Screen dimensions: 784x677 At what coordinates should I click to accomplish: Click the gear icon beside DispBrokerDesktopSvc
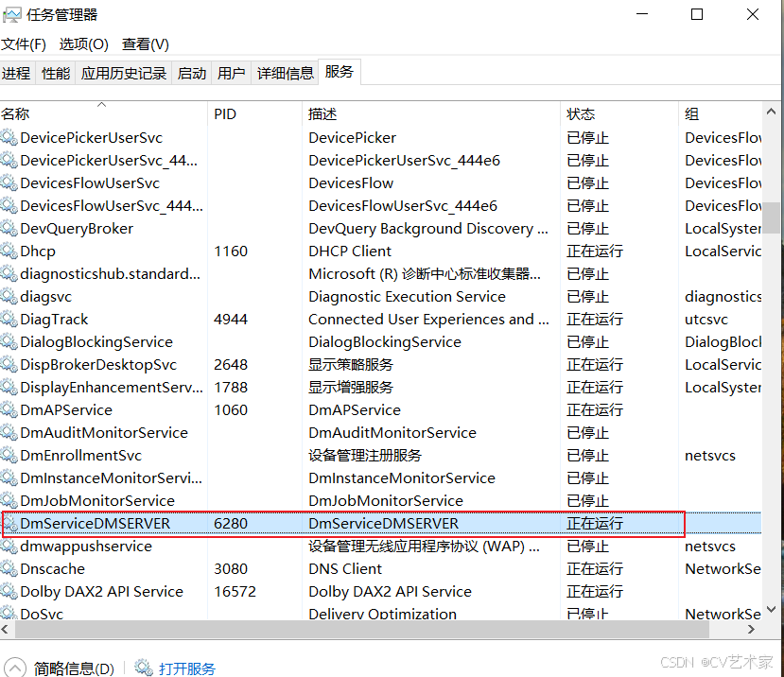[9, 364]
